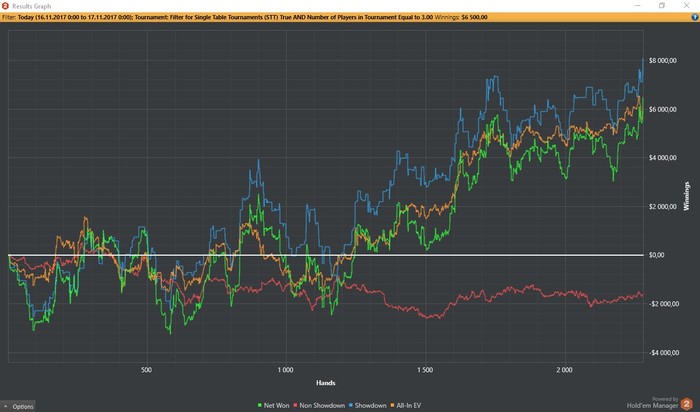Viewport: 700px width, 412px height.
Task: Click the 2 000 hands axis label
Action: click(564, 370)
